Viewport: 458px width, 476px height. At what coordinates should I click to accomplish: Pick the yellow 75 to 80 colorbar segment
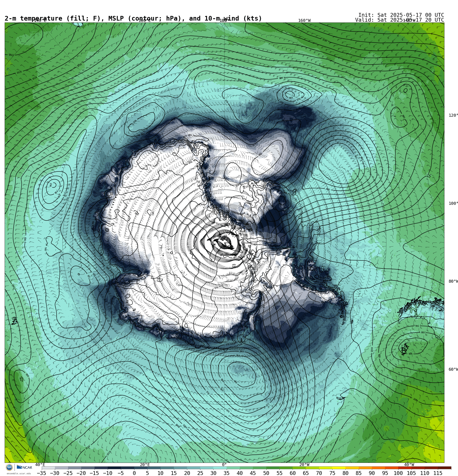[x=339, y=468]
